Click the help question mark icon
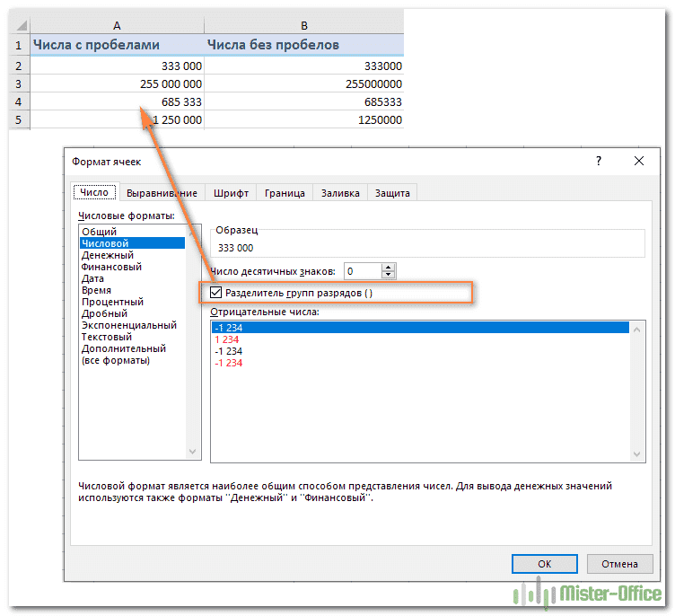This screenshot has width=675, height=616. pyautogui.click(x=599, y=161)
